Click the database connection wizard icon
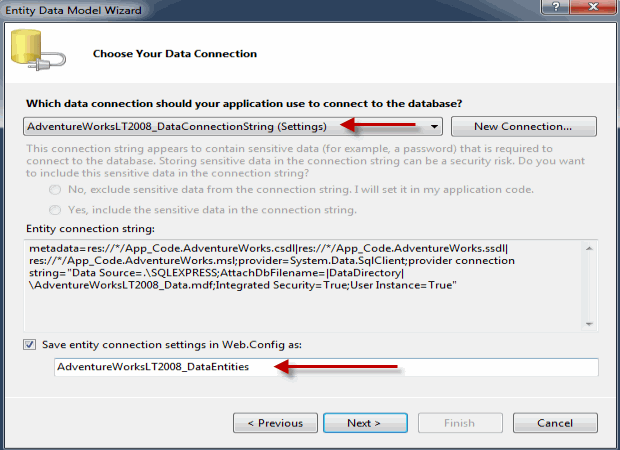 38,50
